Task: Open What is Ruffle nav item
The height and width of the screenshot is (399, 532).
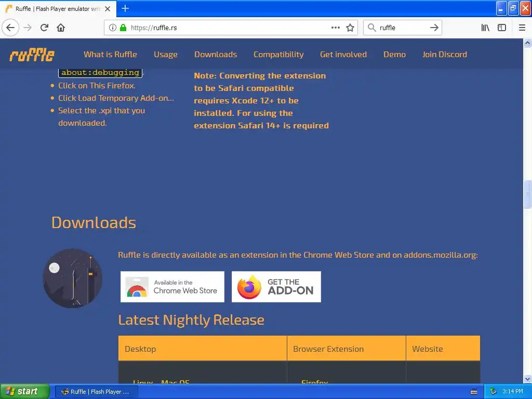Action: [x=110, y=54]
